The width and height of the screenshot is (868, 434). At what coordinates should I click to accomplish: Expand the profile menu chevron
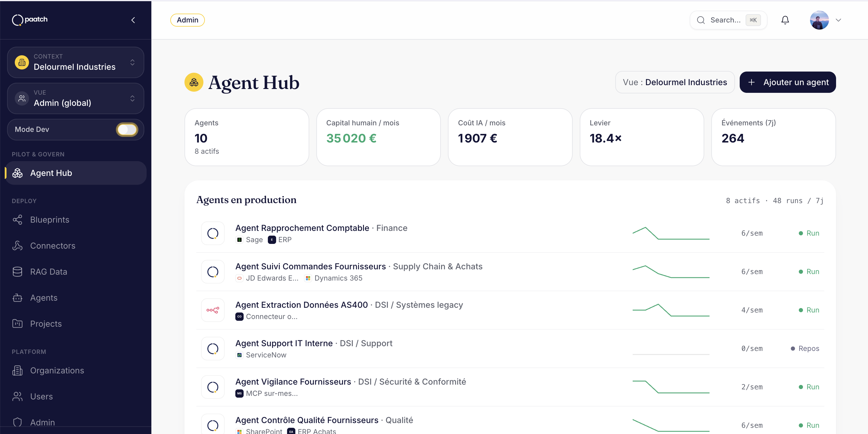coord(838,20)
